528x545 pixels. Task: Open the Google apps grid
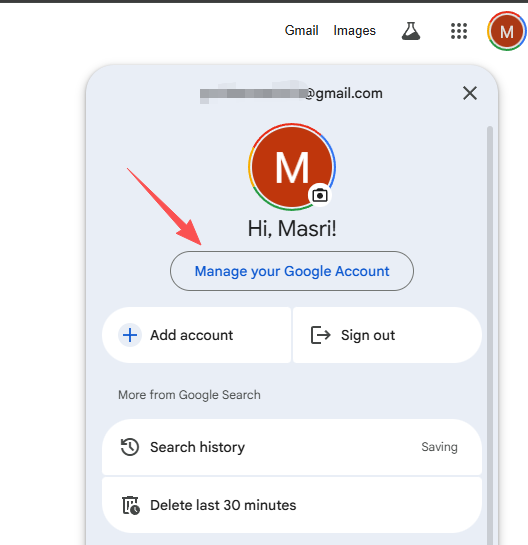tap(458, 31)
